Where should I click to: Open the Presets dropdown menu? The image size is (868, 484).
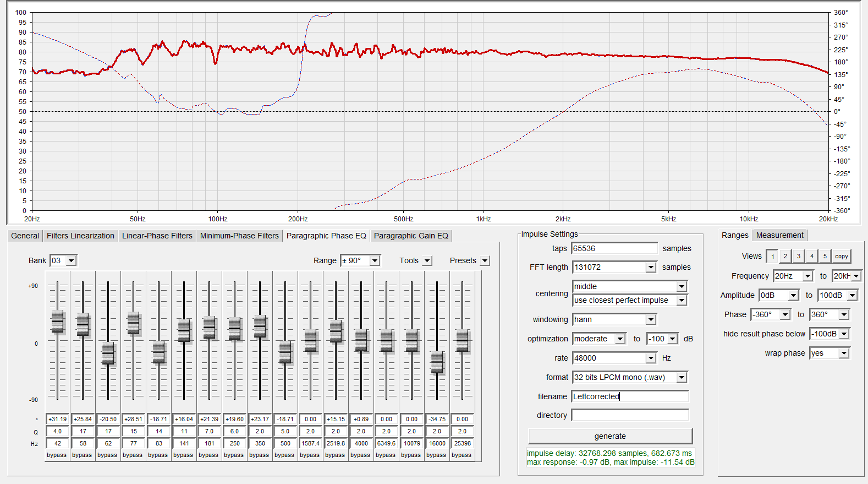tap(485, 260)
